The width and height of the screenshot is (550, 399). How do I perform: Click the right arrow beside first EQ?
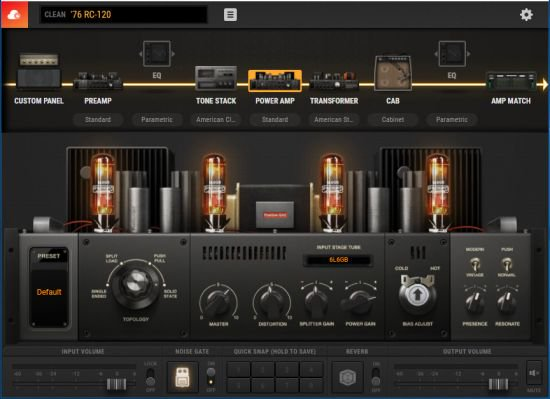click(x=173, y=54)
